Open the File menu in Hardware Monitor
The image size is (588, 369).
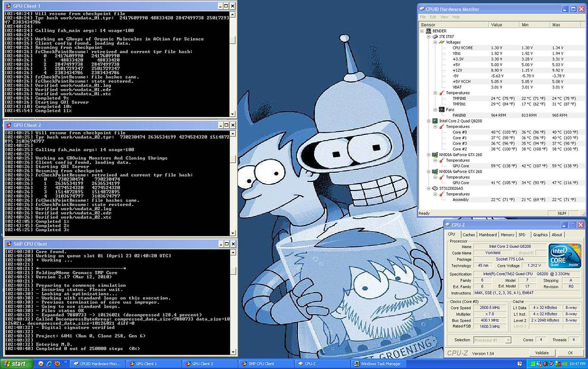pos(423,17)
